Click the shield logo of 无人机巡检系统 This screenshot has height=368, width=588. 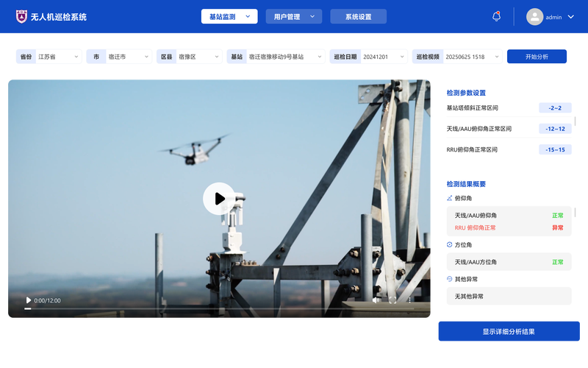21,16
